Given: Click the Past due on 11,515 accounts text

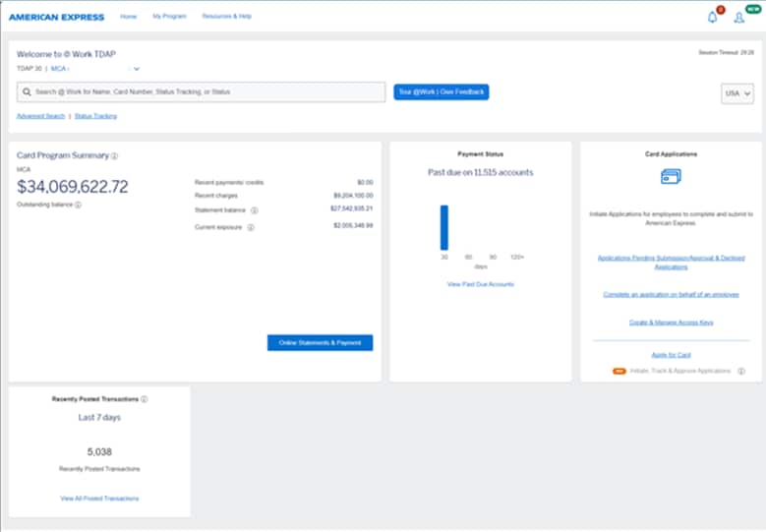Looking at the screenshot, I should [481, 172].
